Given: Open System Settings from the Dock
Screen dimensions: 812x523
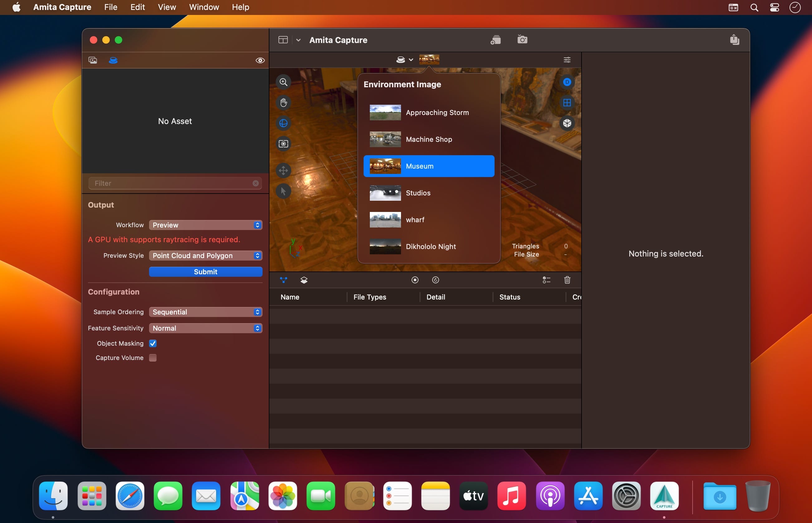Looking at the screenshot, I should [x=626, y=496].
